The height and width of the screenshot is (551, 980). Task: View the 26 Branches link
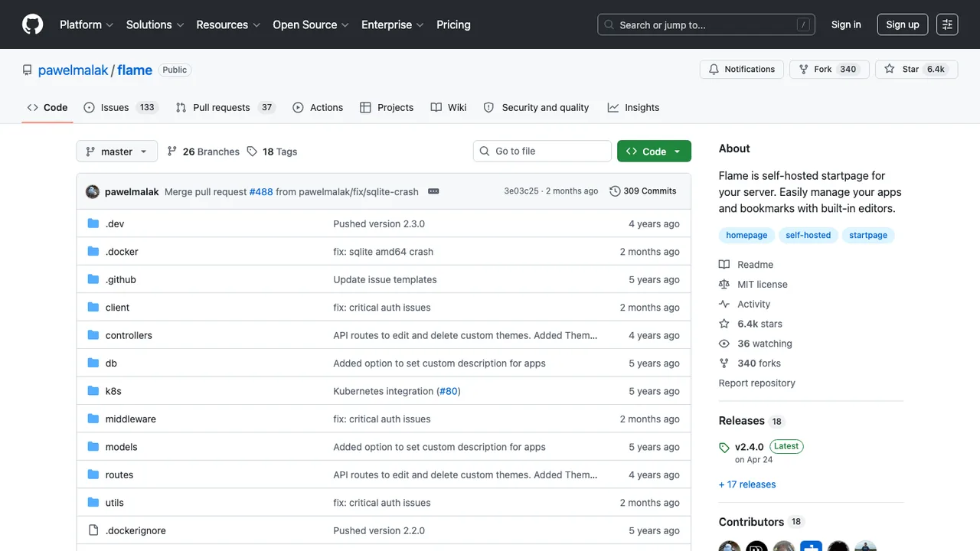pos(203,152)
